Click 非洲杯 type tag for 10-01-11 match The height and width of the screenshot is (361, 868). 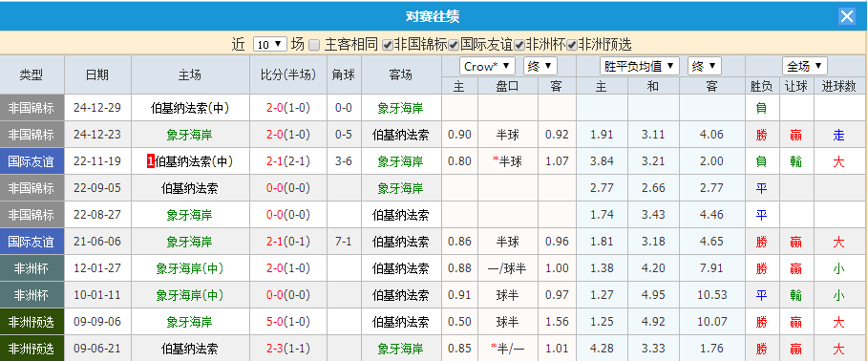click(32, 295)
